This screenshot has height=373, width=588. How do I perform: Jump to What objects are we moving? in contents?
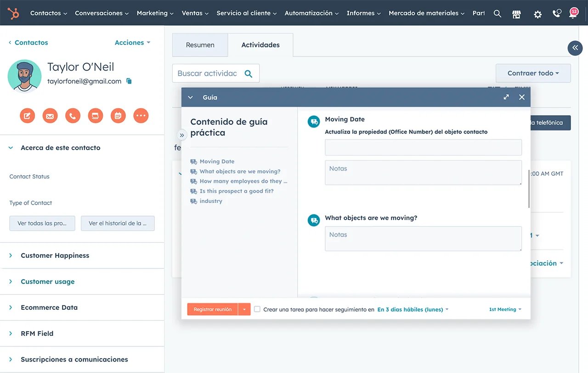(240, 172)
